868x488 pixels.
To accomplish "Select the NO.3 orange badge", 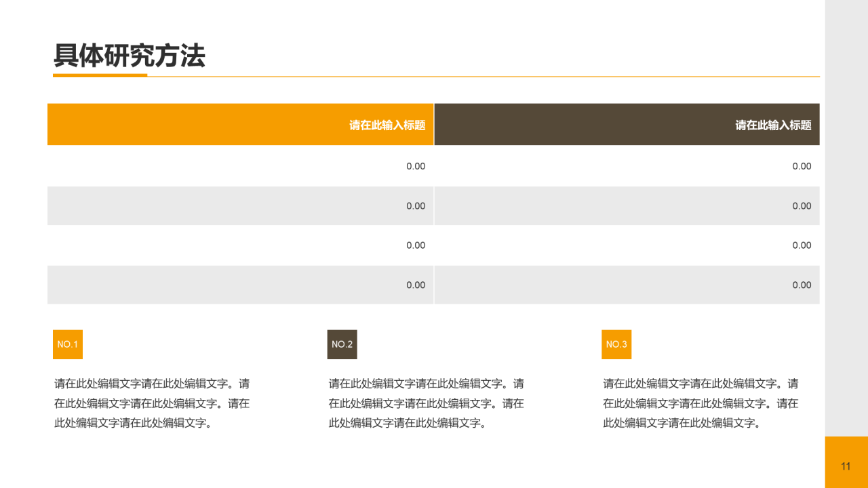I will pyautogui.click(x=616, y=344).
